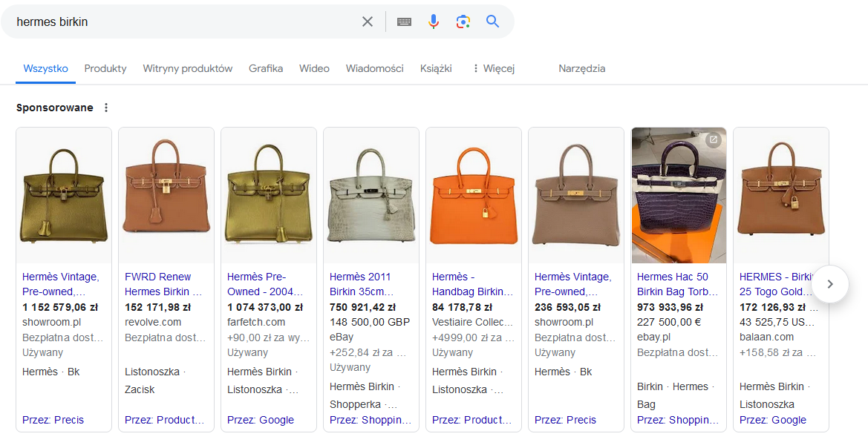The width and height of the screenshot is (868, 448).
Task: Select the orange Birkin handbag image
Action: click(x=474, y=195)
